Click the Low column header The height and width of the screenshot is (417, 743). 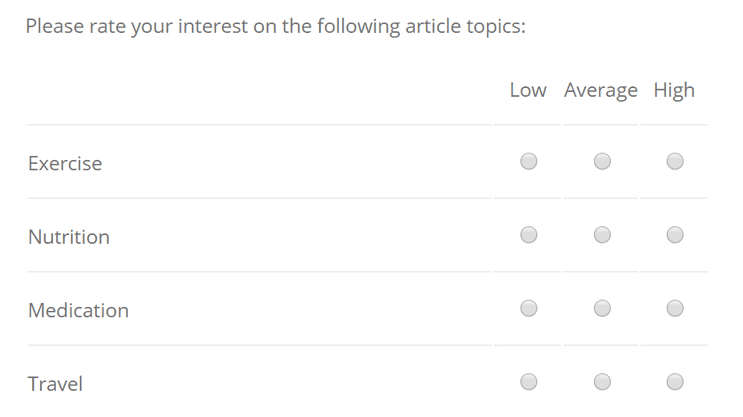pos(528,90)
